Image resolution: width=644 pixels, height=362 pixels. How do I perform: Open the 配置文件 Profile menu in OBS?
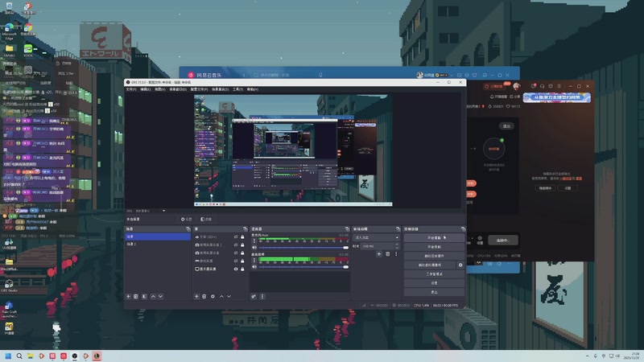pos(199,89)
